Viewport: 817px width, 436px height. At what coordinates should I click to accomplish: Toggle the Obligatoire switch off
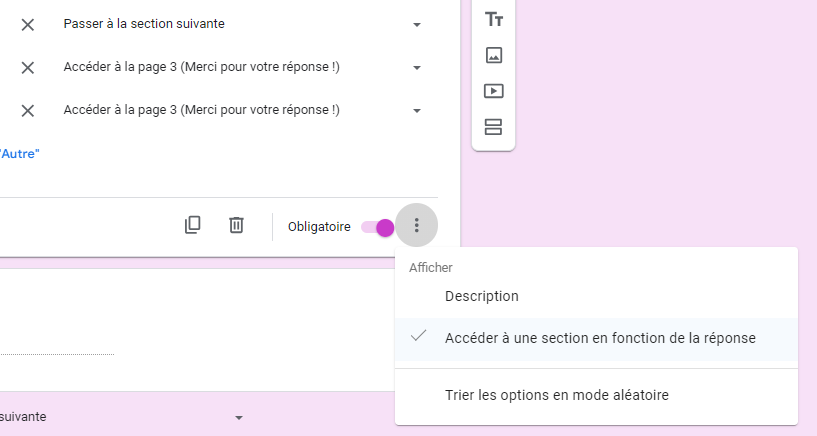pyautogui.click(x=378, y=227)
